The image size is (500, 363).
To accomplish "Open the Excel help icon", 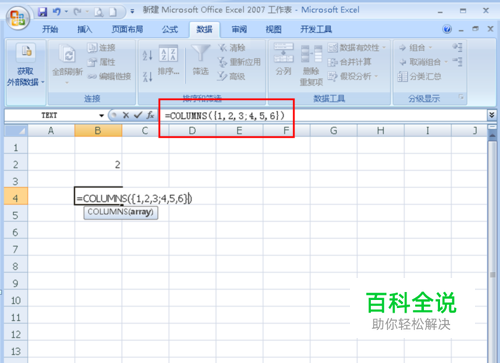I will [447, 29].
